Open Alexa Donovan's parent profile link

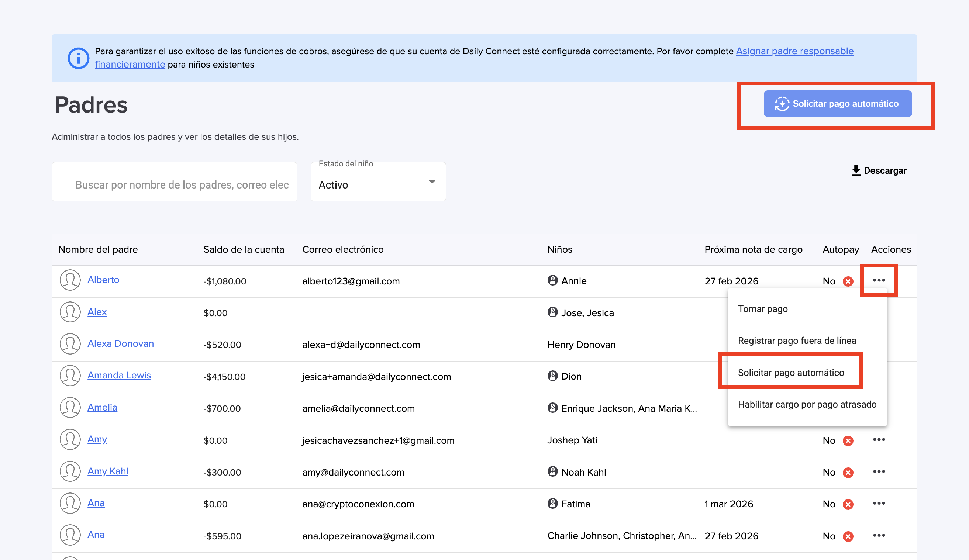click(x=120, y=343)
